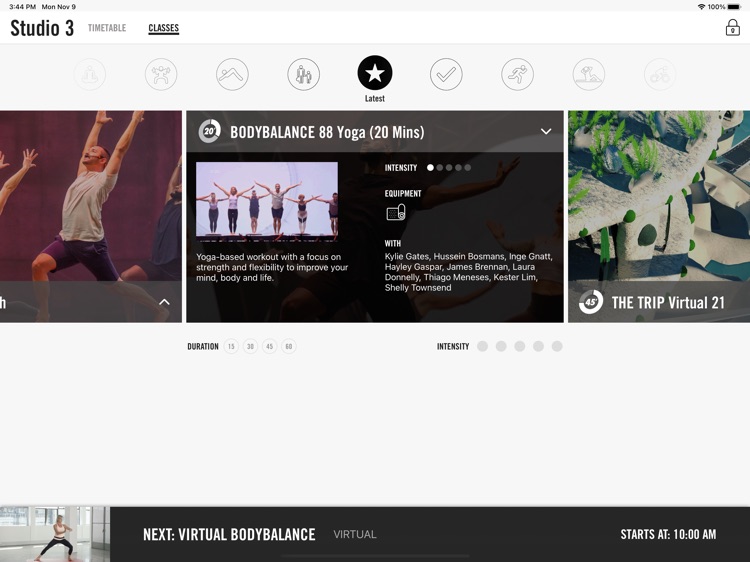Tap the yoga mat equipment icon
750x562 pixels.
[x=396, y=212]
